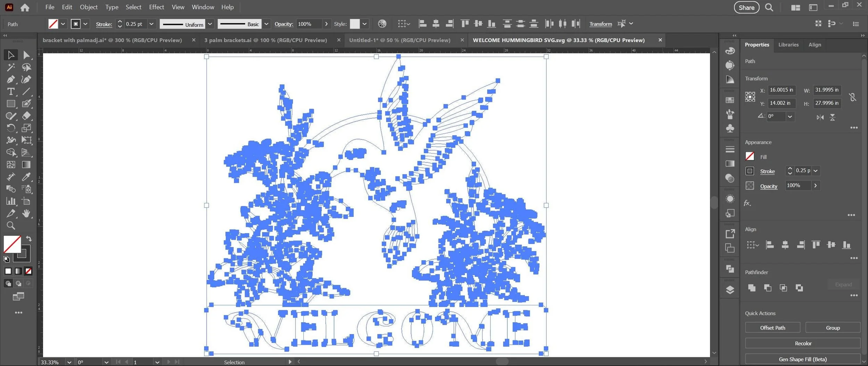Open the Basic brush definition dropdown
This screenshot has height=366, width=868.
click(266, 24)
